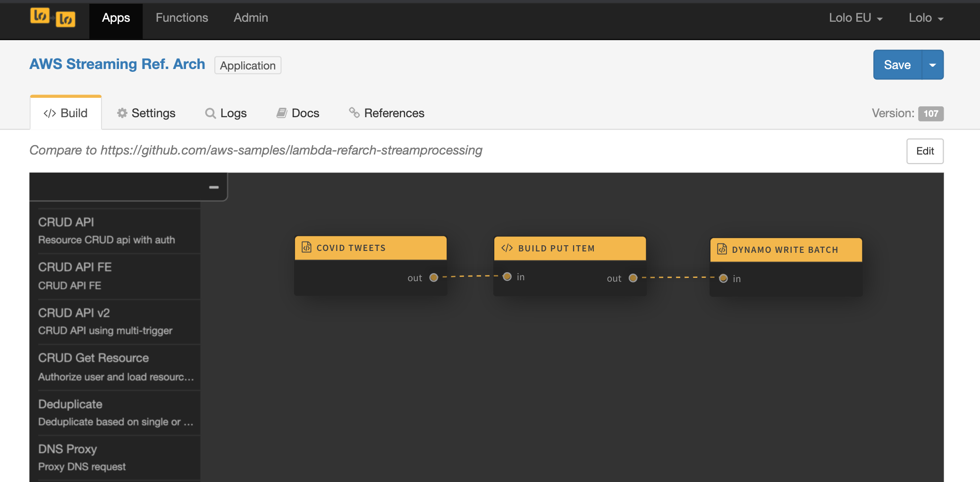Click the Dynamo Write Batch in port
This screenshot has height=482, width=980.
723,278
